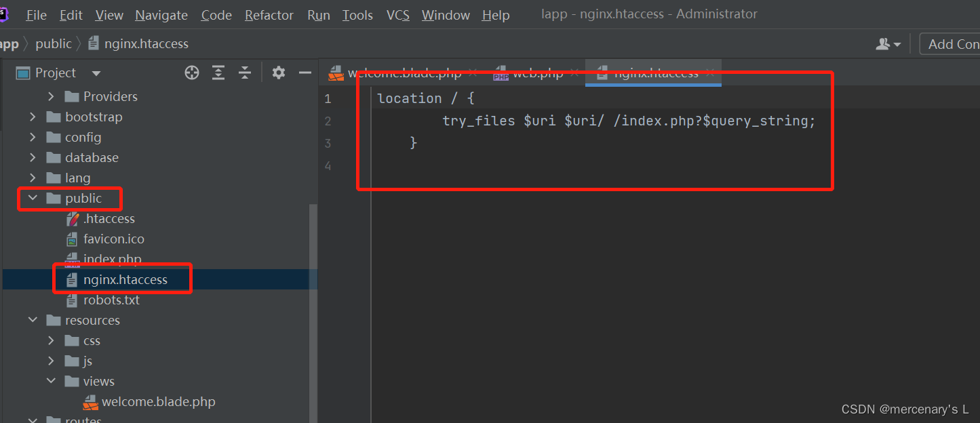Expand the Providers folder
This screenshot has height=423, width=980.
(x=51, y=96)
